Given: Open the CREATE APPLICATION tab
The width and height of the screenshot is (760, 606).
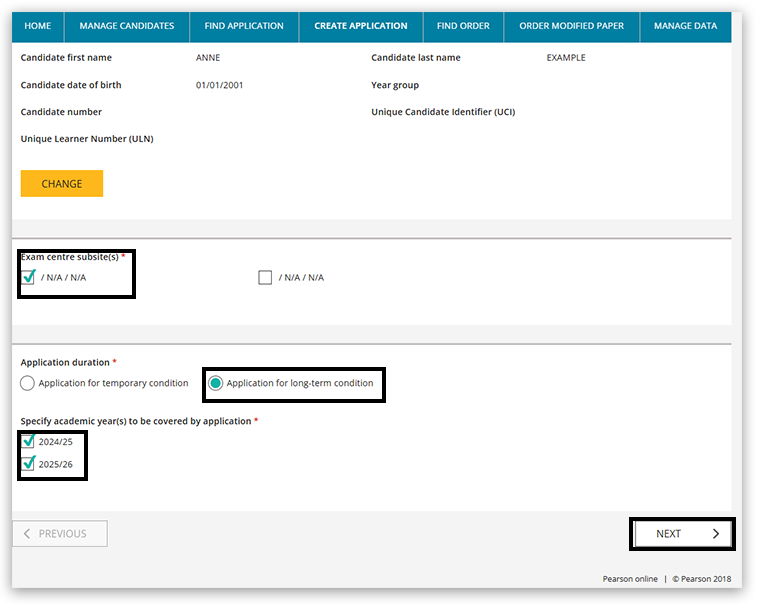Looking at the screenshot, I should (x=361, y=26).
